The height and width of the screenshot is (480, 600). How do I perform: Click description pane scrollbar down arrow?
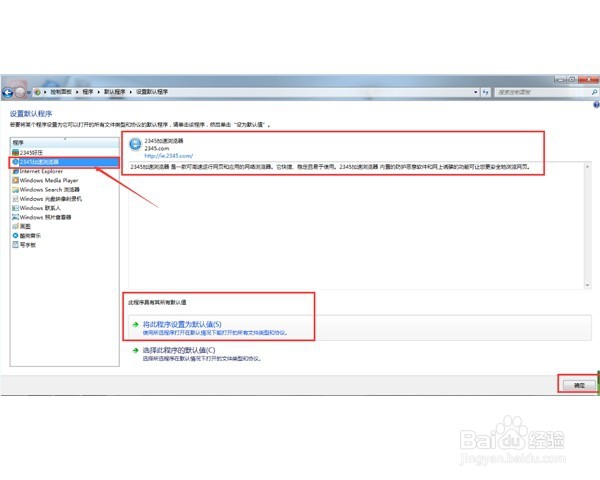click(x=587, y=285)
